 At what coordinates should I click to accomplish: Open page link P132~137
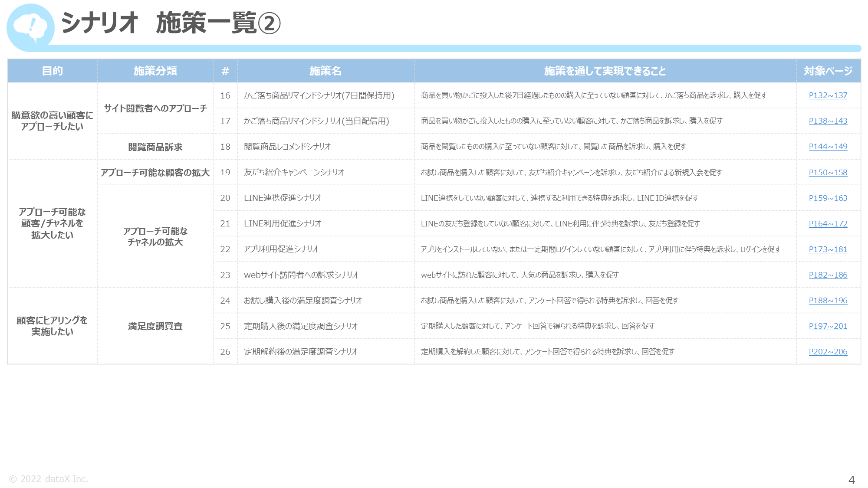[x=828, y=95]
